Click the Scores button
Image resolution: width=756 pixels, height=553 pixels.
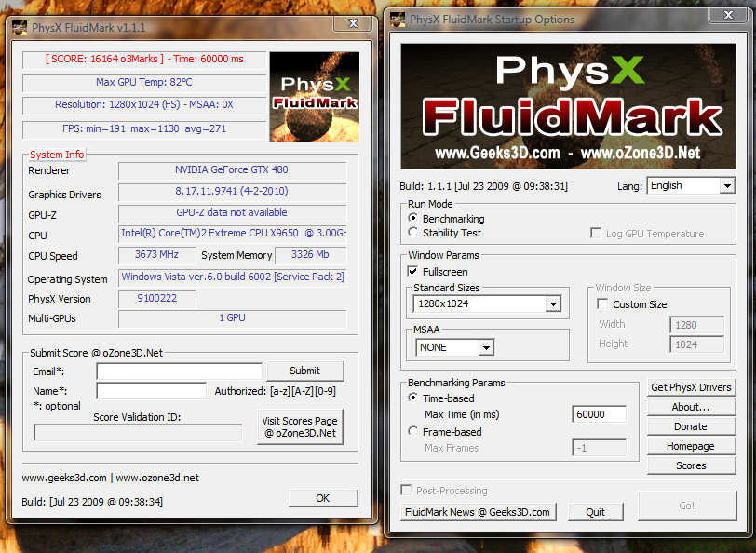click(x=691, y=465)
